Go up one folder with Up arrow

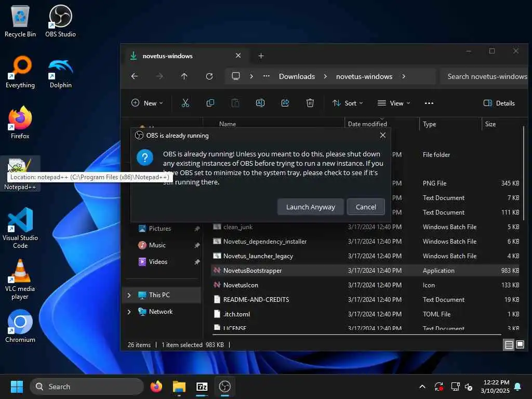point(184,76)
